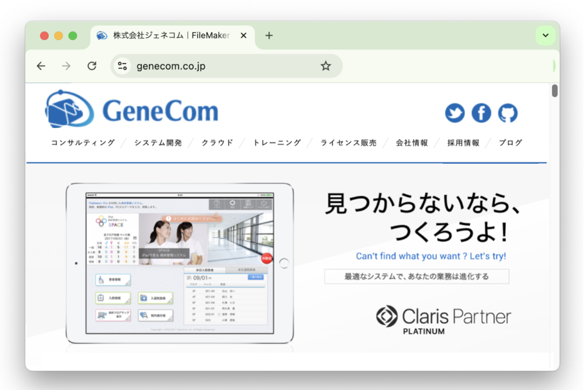This screenshot has height=390, width=588.
Task: Open コンサルティング menu item
Action: (83, 143)
